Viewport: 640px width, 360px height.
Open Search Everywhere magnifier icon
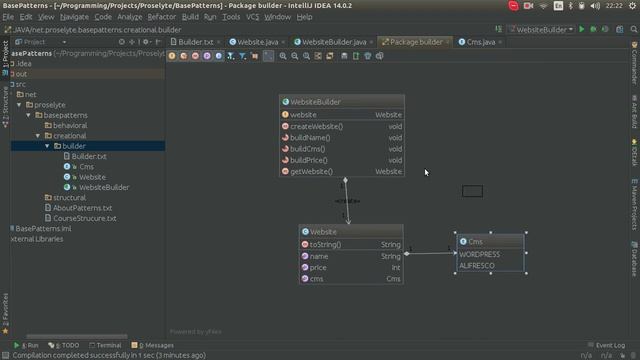click(x=633, y=29)
